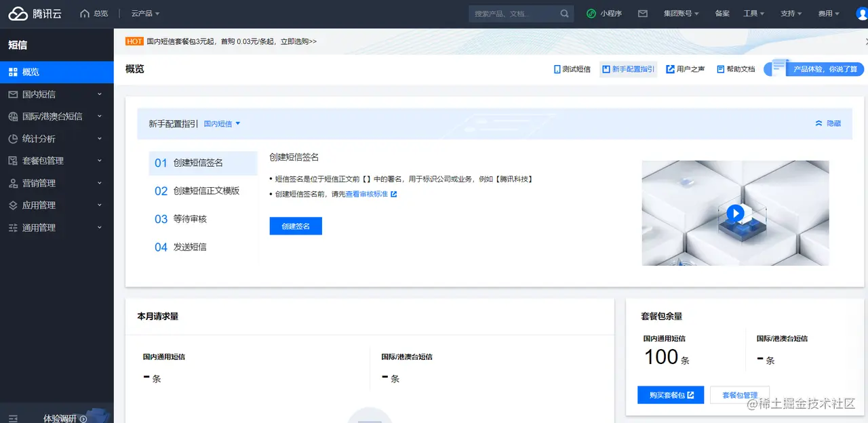Open the 支持 dropdown menu
The image size is (868, 423).
[x=791, y=14]
